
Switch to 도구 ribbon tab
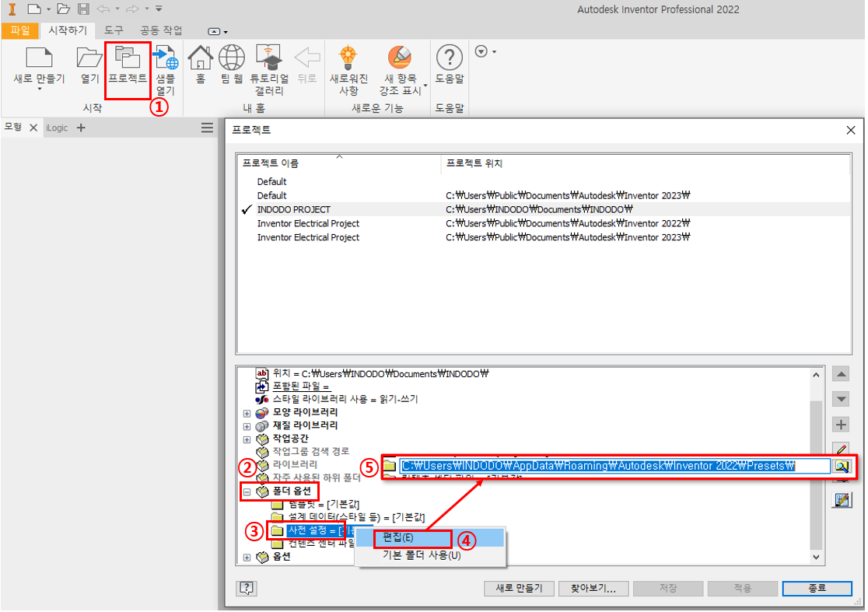pos(114,30)
